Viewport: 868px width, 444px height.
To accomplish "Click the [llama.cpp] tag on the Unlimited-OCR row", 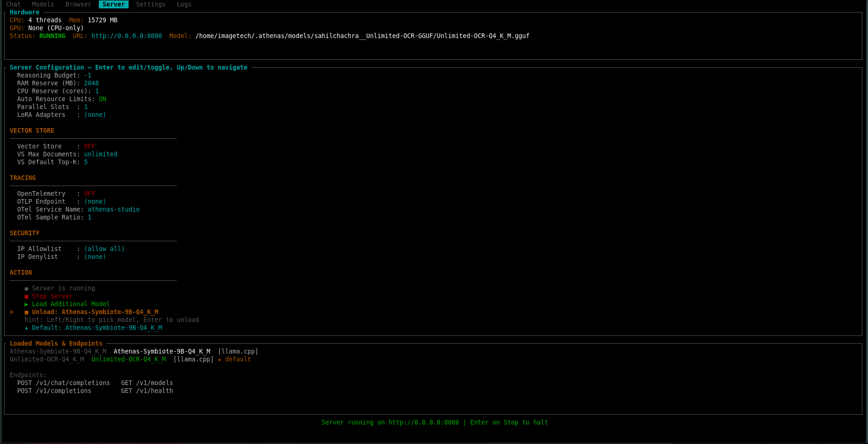I will 194,360.
